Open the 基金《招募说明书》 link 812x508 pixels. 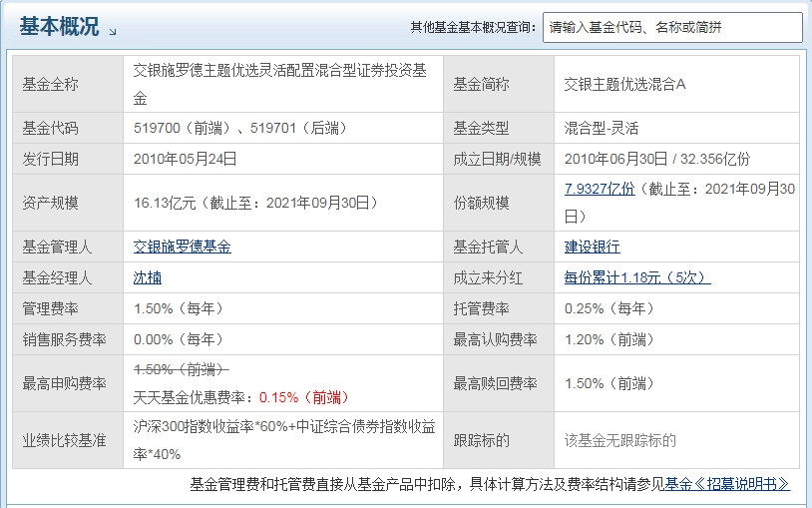(727, 484)
